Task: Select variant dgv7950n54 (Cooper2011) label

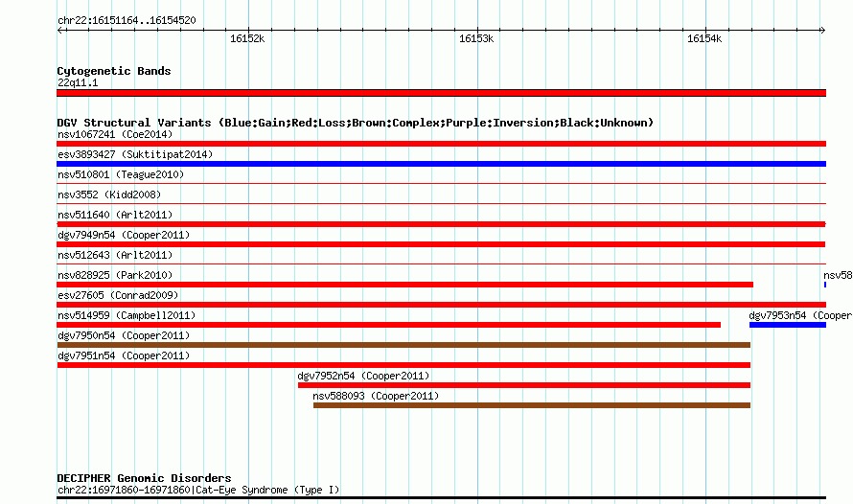Action: click(x=124, y=335)
